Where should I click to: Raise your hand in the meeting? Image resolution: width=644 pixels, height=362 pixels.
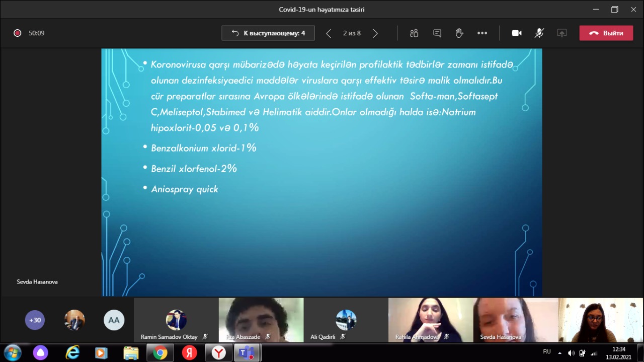(459, 33)
